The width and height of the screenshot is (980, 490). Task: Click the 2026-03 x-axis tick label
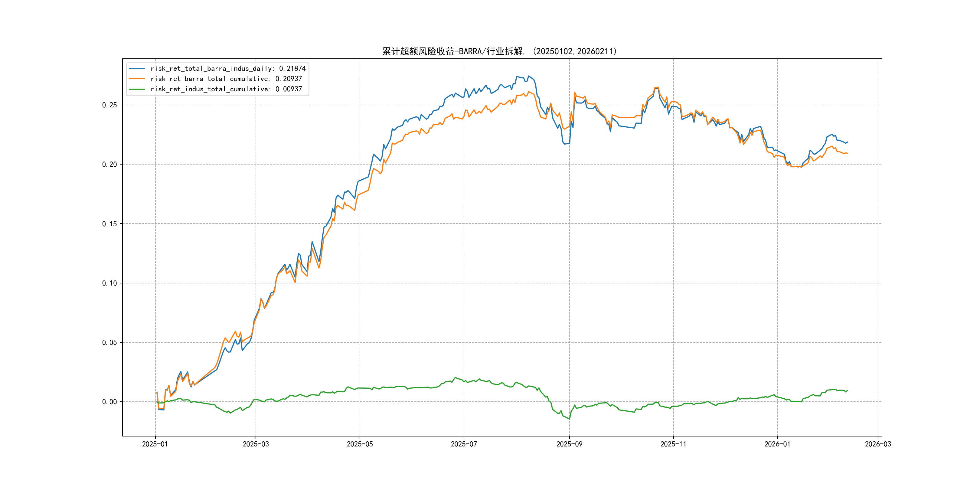pyautogui.click(x=878, y=444)
